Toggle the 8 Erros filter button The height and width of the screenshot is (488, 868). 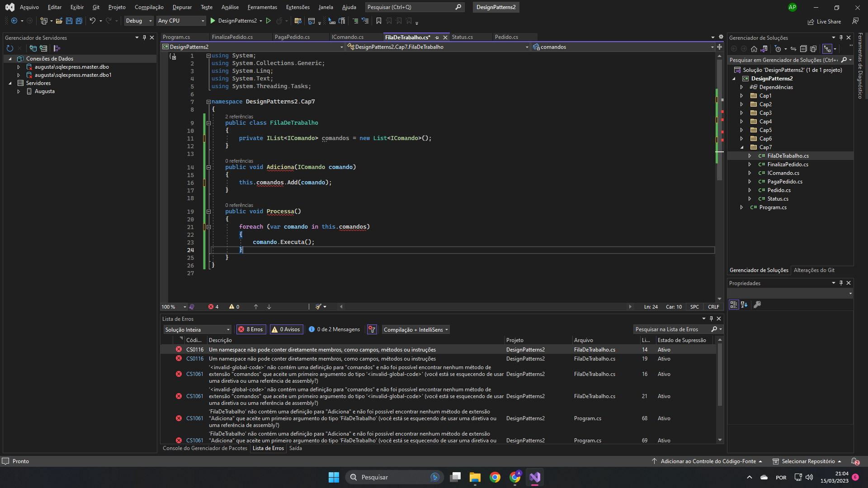tap(251, 329)
